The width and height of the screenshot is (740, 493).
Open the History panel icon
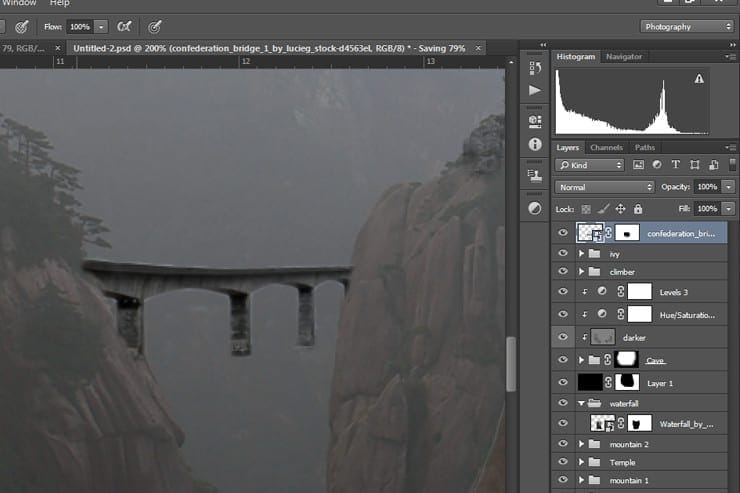point(534,67)
